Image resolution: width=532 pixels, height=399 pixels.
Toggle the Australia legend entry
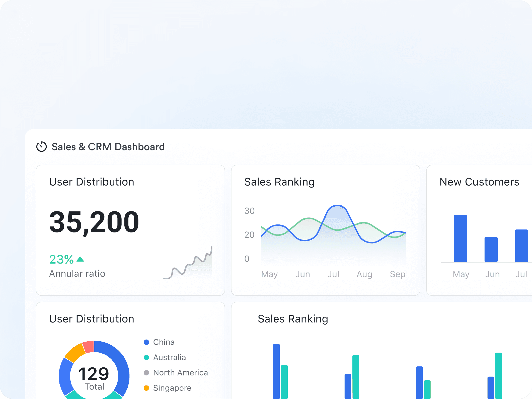click(x=169, y=357)
